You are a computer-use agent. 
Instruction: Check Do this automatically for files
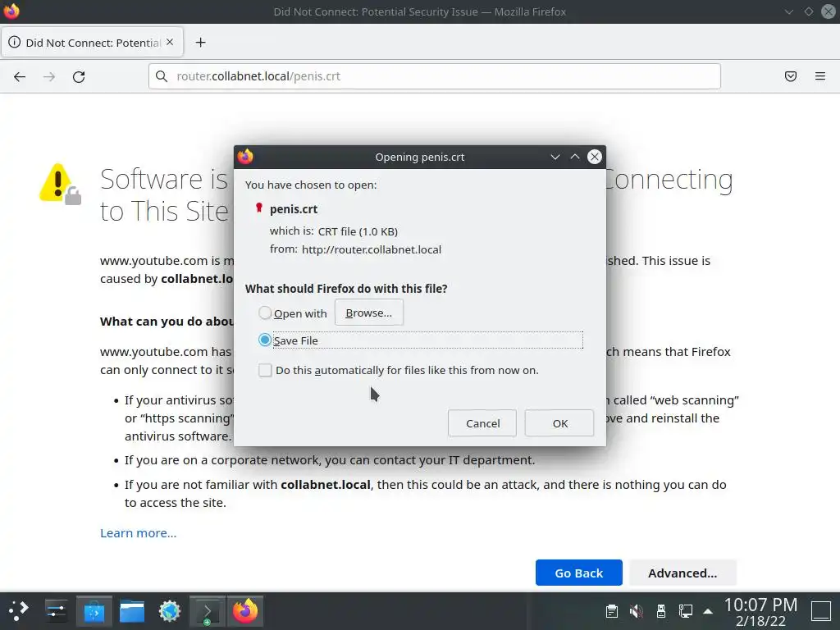(x=265, y=370)
